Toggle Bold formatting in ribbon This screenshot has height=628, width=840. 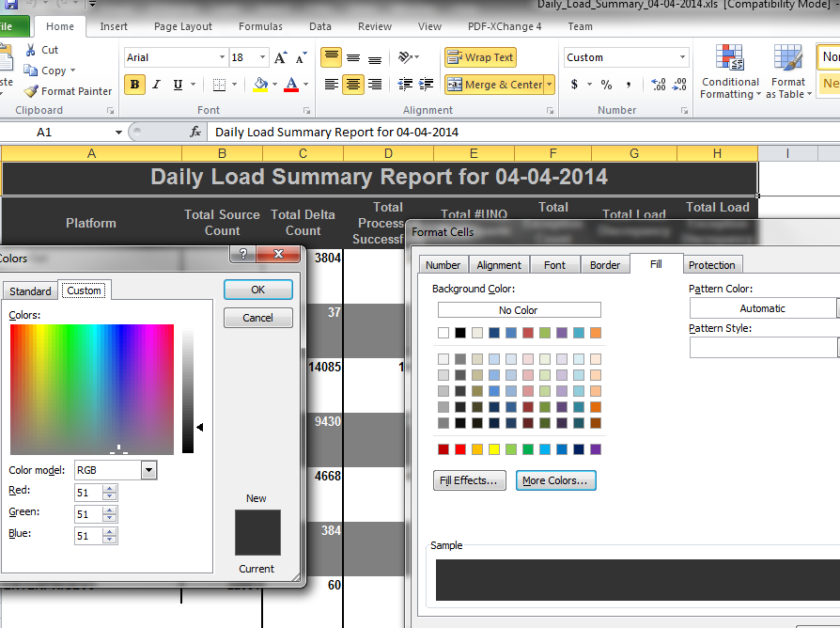click(134, 85)
